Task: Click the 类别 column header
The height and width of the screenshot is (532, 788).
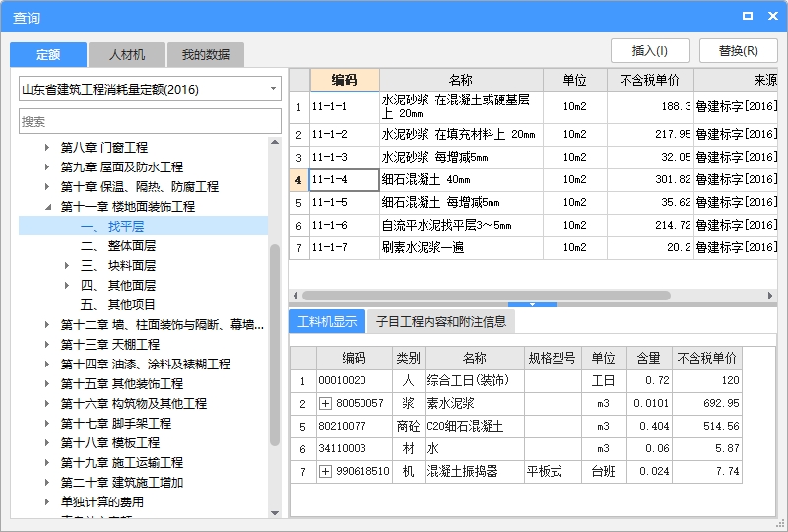Action: coord(408,358)
